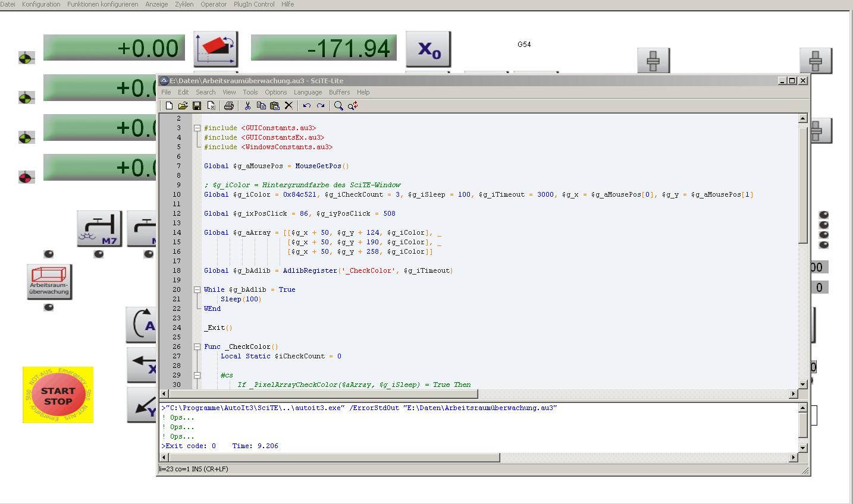Click the Cut scissors icon
The image size is (853, 504).
click(x=247, y=106)
